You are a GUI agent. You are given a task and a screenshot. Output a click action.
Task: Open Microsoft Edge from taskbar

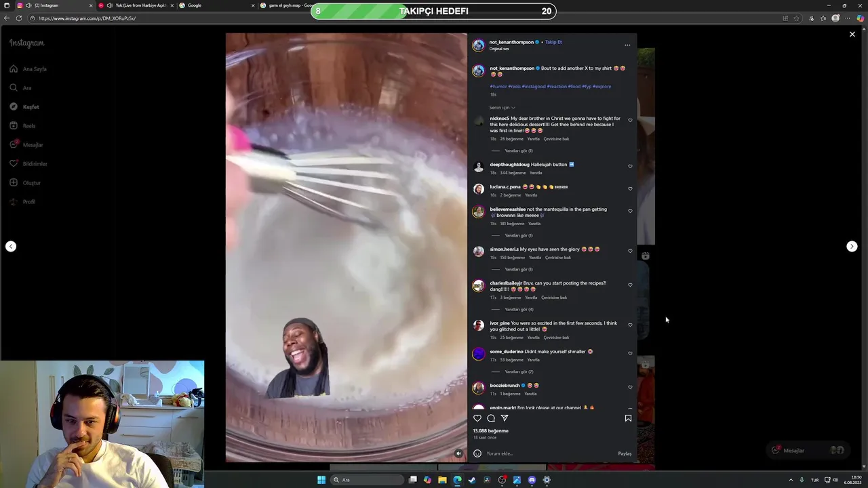[457, 480]
